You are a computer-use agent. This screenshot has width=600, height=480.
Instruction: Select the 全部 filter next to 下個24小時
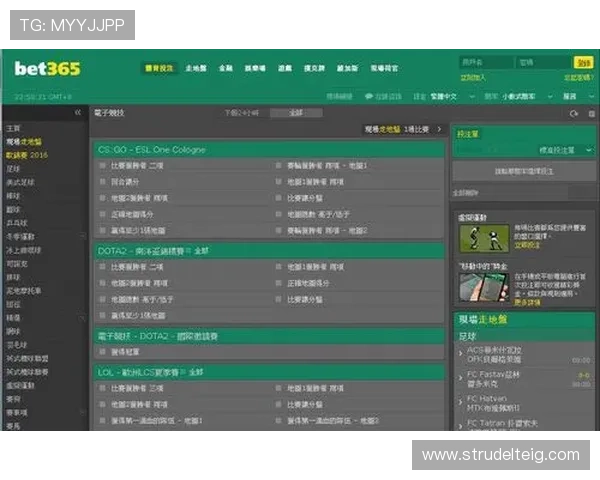[296, 113]
